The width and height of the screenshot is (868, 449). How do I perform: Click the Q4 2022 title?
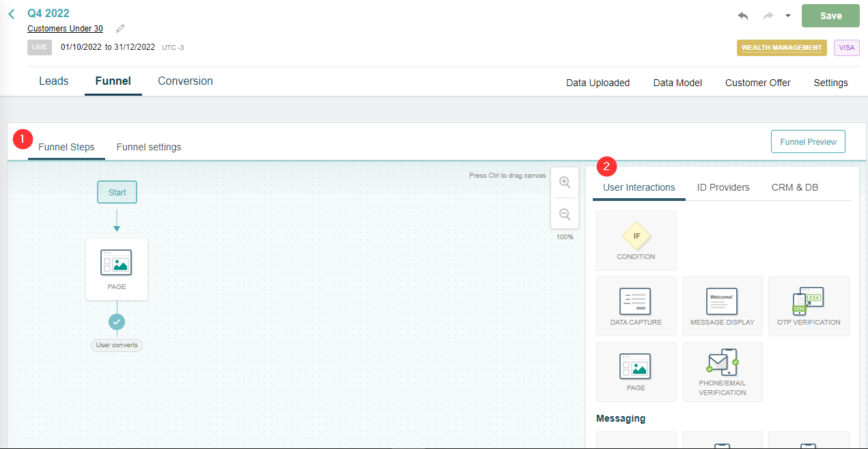48,13
